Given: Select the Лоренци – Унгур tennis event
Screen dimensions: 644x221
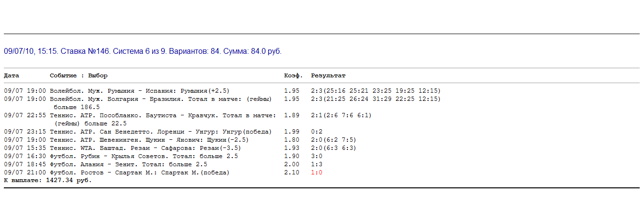Looking at the screenshot, I should coord(161,132).
